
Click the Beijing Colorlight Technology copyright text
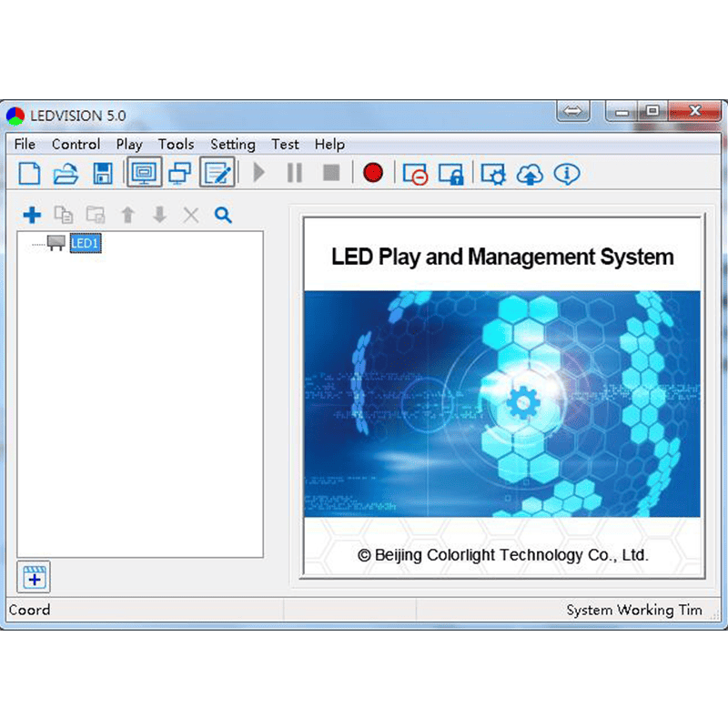503,555
